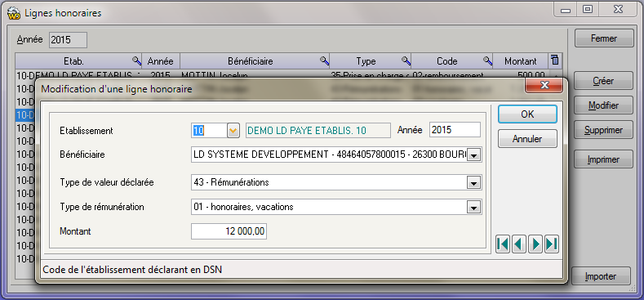Image resolution: width=644 pixels, height=300 pixels.
Task: Click the Bénéficiaire column header
Action: (x=255, y=61)
